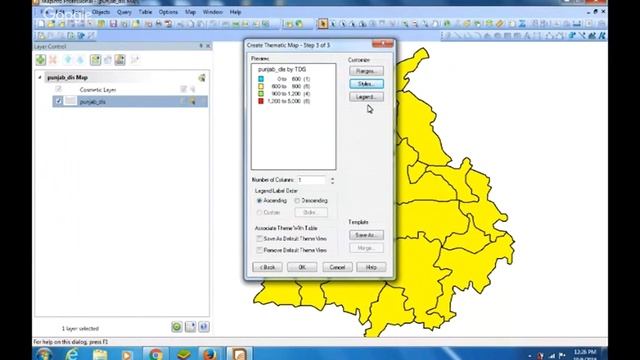Go back to the previous wizard step

pos(267,267)
